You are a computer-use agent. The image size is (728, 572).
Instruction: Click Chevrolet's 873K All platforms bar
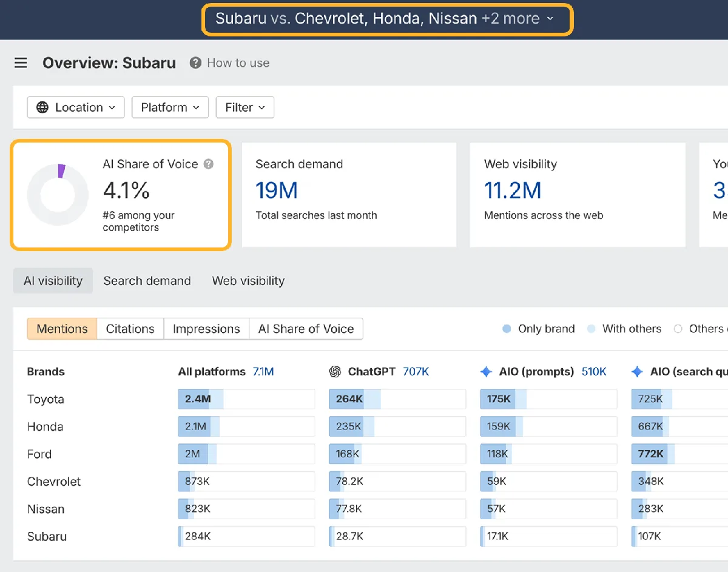pos(246,482)
